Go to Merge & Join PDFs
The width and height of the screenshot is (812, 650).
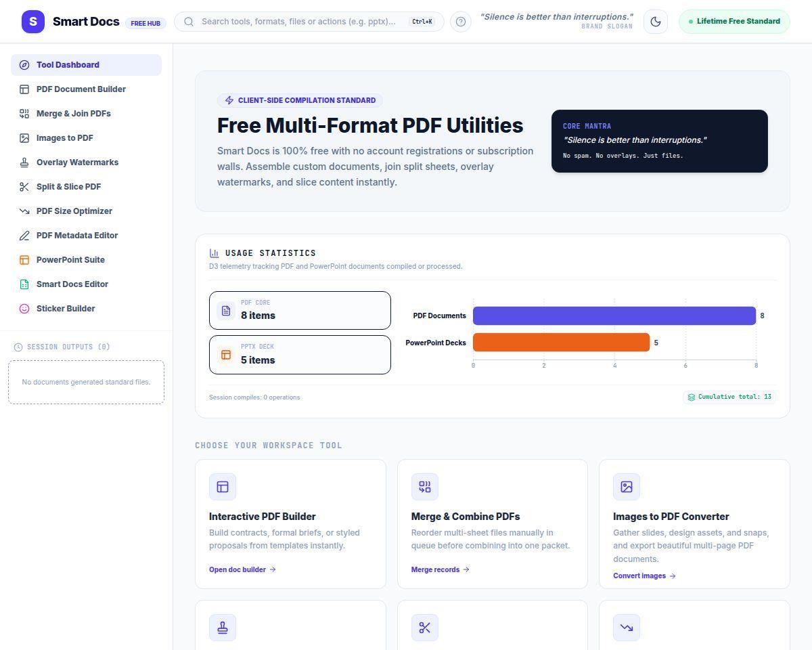pos(86,114)
